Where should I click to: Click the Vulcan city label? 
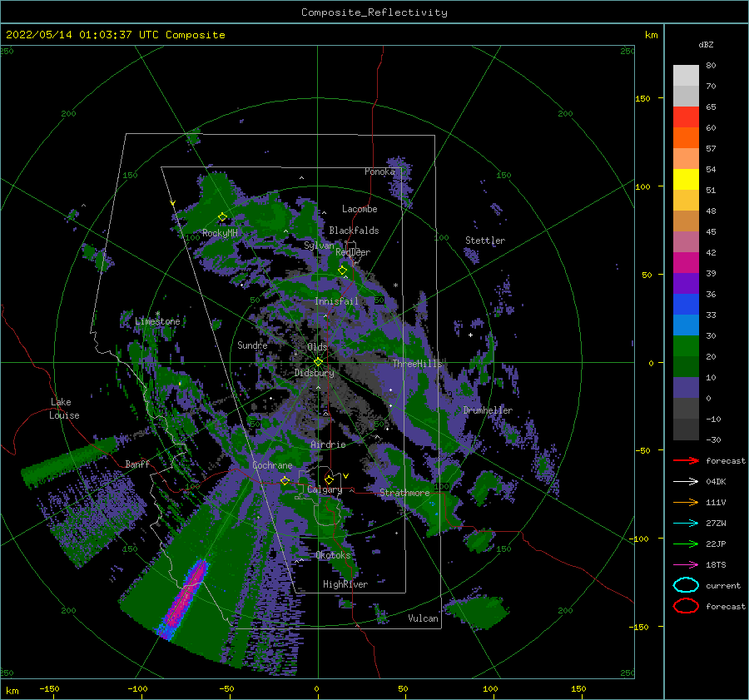[423, 618]
